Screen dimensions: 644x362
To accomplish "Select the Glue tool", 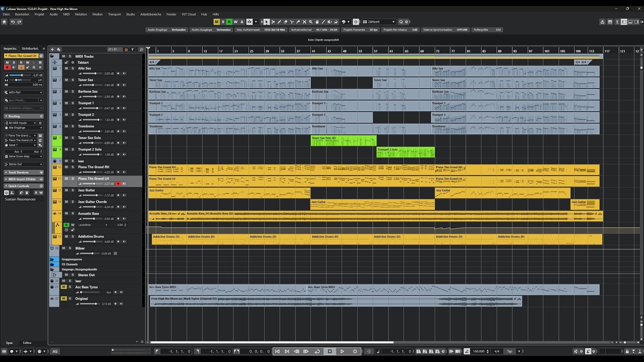I will point(298,22).
